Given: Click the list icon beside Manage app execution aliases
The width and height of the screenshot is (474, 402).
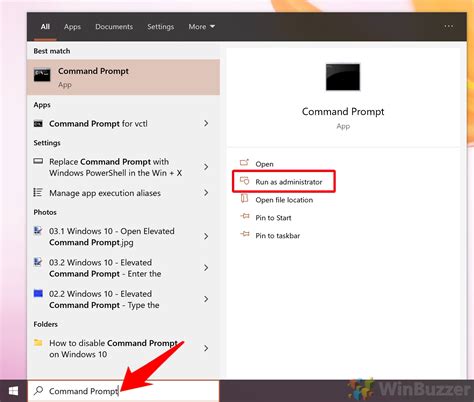Looking at the screenshot, I should (38, 192).
